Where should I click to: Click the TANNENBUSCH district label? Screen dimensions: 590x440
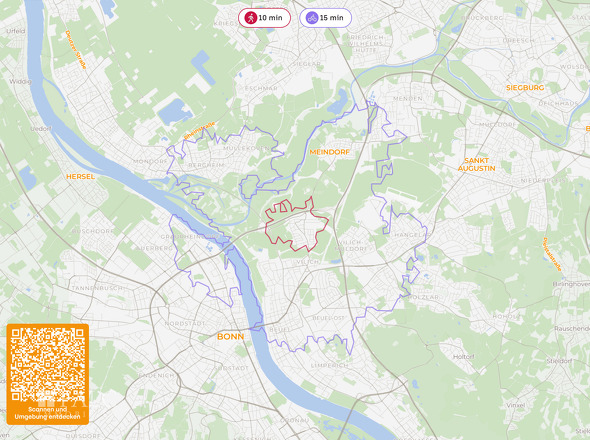click(x=97, y=288)
